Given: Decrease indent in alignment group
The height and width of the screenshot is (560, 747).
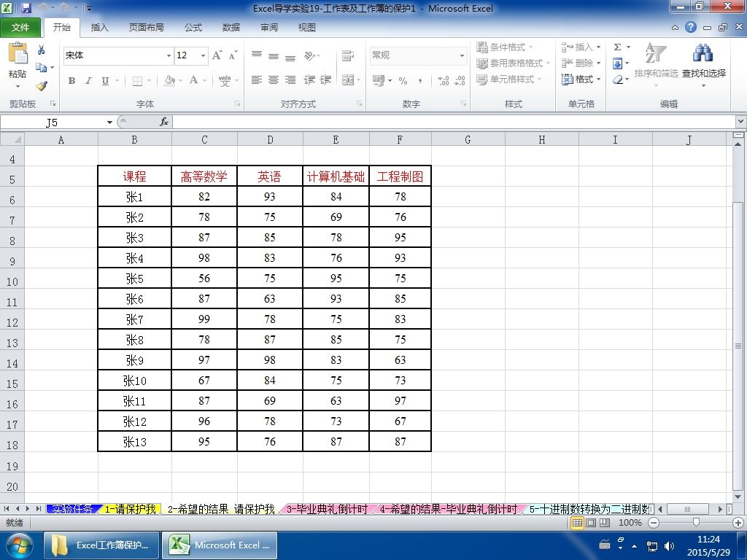Looking at the screenshot, I should pos(309,80).
